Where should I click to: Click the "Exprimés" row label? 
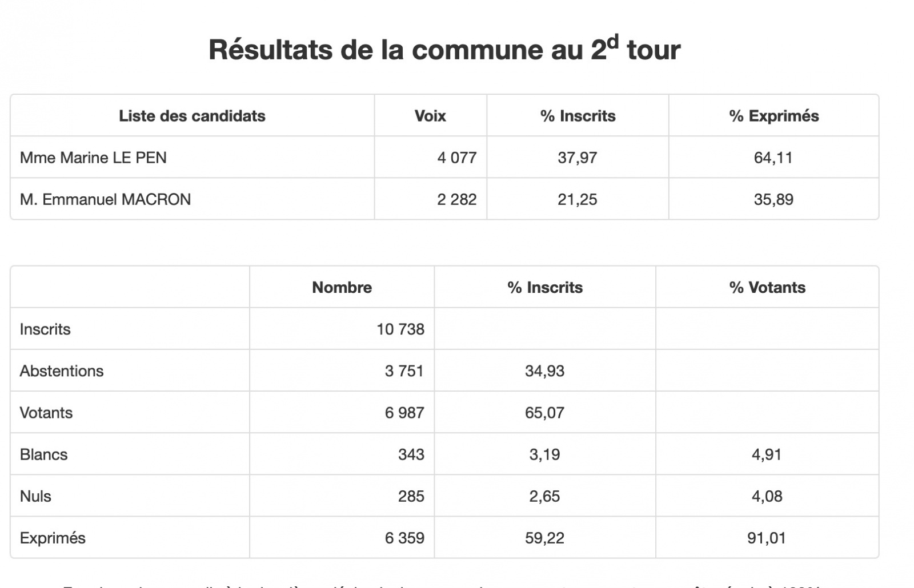click(x=53, y=538)
